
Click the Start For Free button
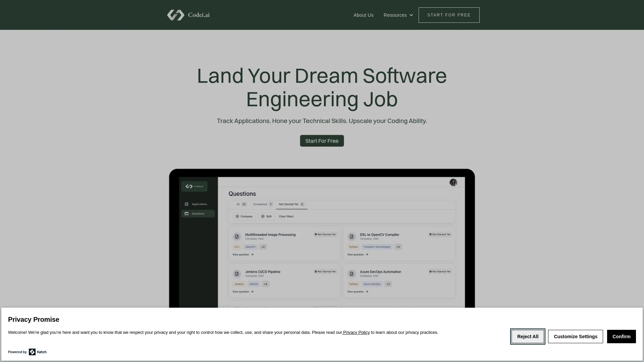(322, 140)
